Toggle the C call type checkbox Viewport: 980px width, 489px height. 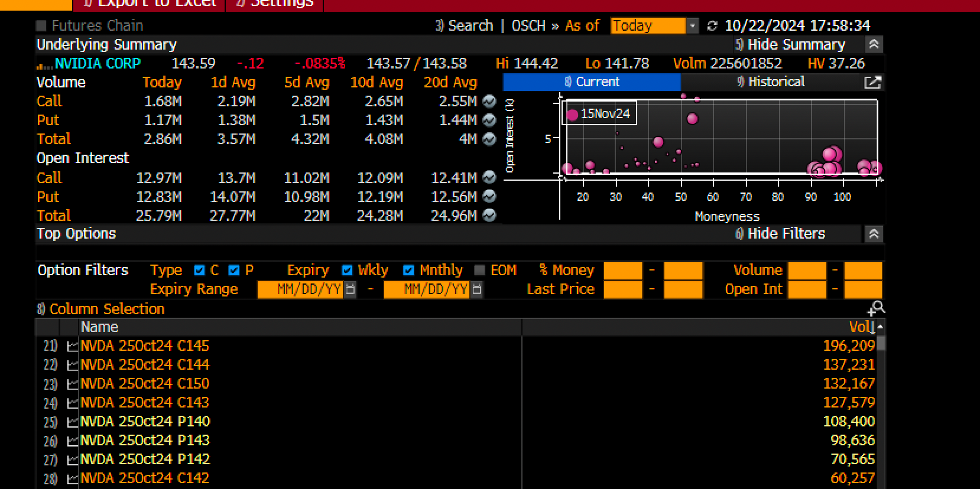tap(199, 270)
